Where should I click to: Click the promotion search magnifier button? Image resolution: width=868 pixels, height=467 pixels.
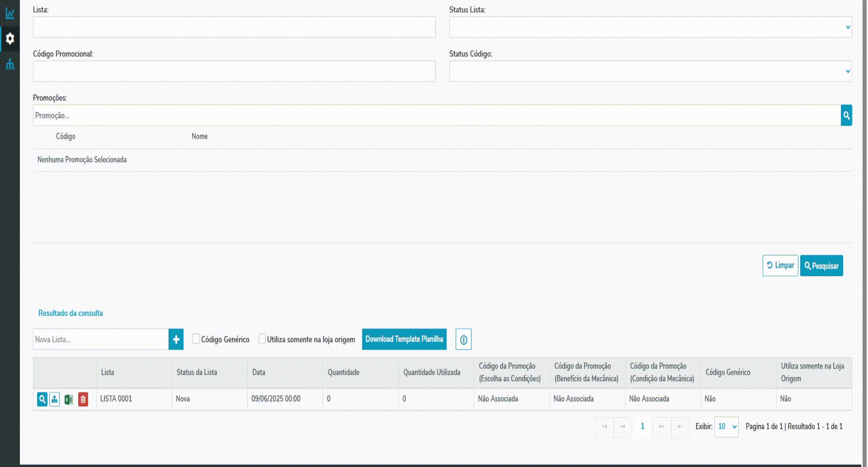846,115
